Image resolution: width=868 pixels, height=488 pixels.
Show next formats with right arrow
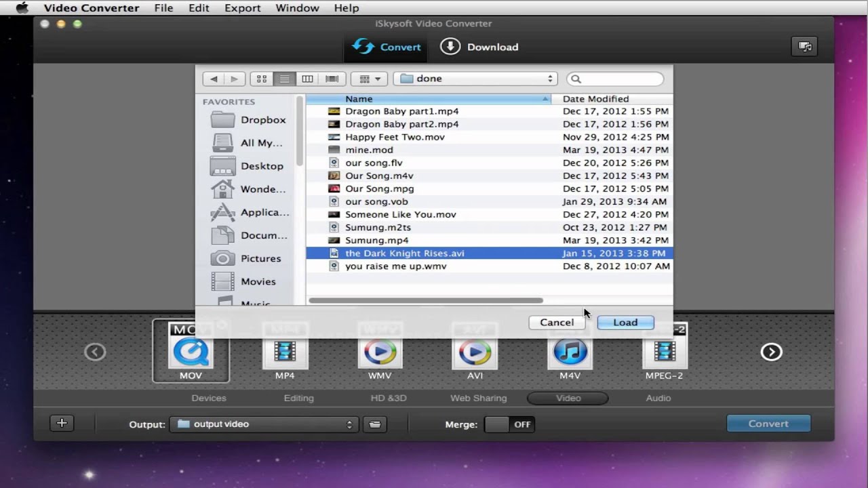point(771,352)
